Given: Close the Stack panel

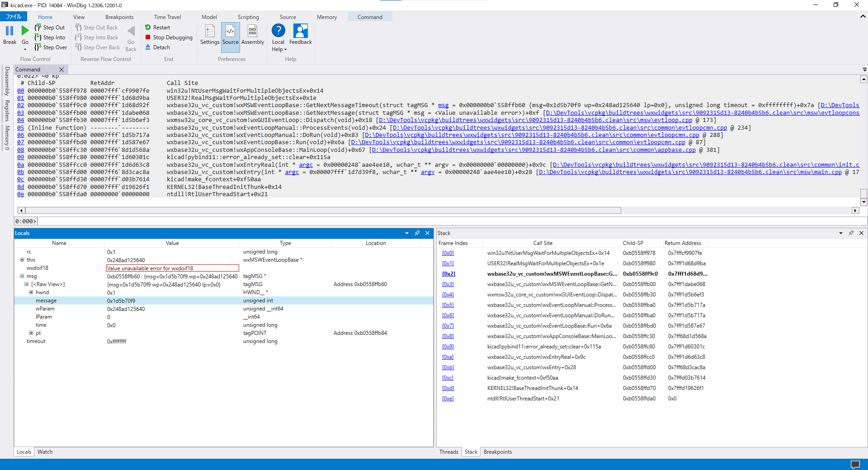Looking at the screenshot, I should 862,233.
